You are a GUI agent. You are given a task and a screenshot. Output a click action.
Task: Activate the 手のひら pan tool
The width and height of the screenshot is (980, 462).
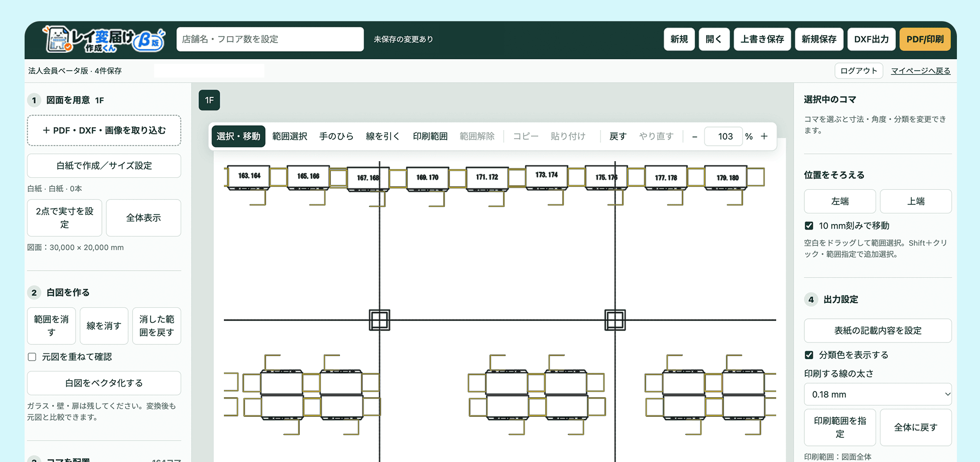tap(336, 137)
